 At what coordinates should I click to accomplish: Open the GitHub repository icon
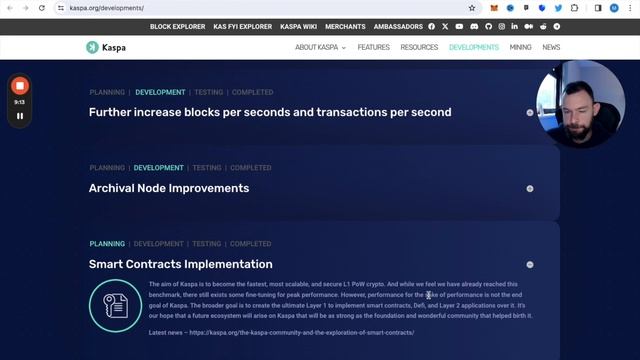[489, 27]
